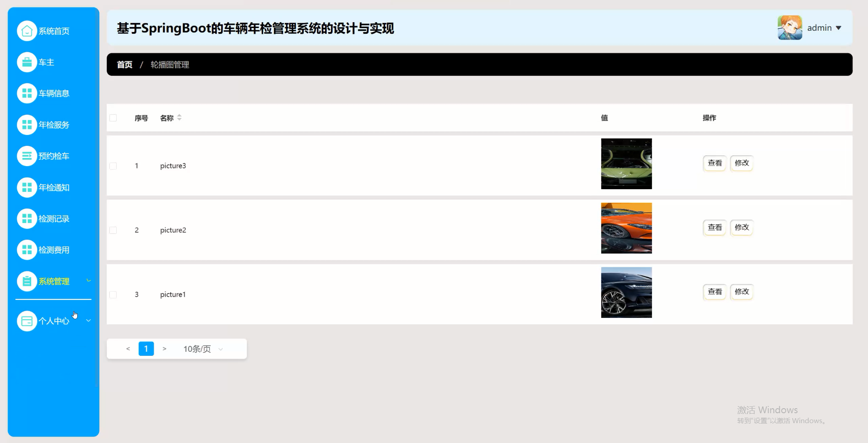Go to previous page arrow
The image size is (868, 443).
coord(128,349)
